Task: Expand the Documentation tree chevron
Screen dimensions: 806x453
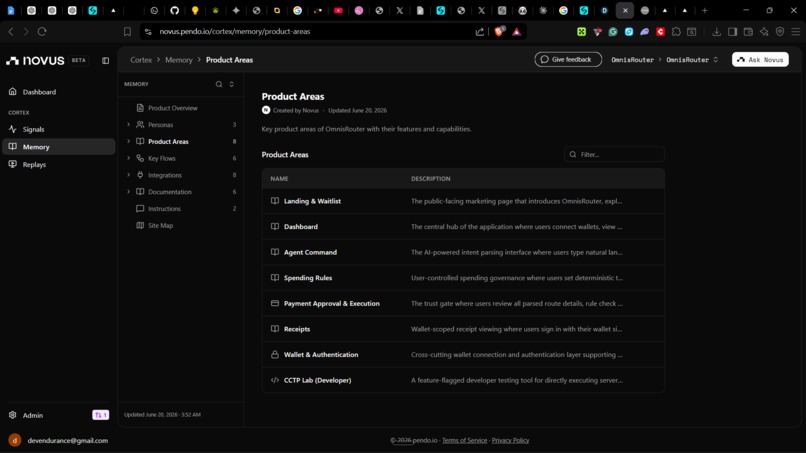Action: pyautogui.click(x=129, y=192)
